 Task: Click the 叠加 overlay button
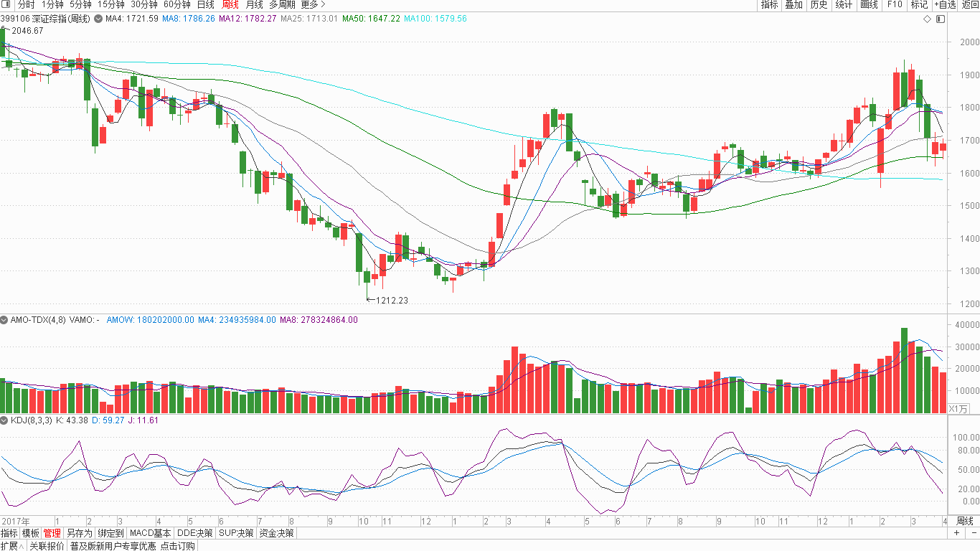click(x=793, y=5)
